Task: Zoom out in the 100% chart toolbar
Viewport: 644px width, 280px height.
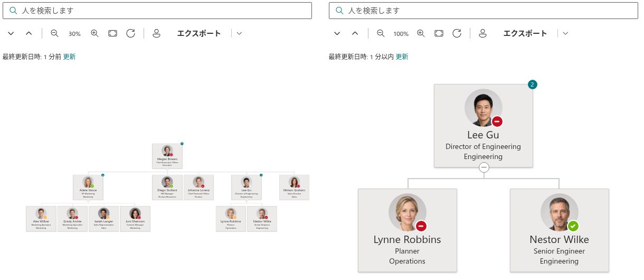Action: (381, 33)
